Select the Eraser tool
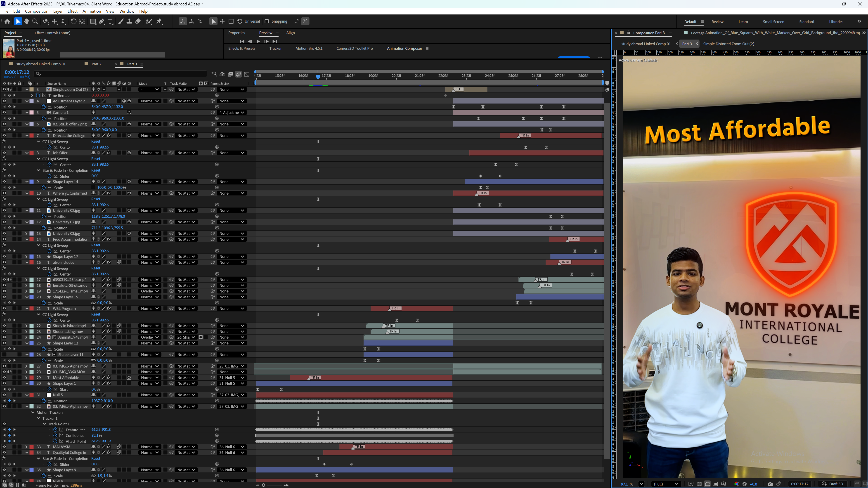 point(138,21)
